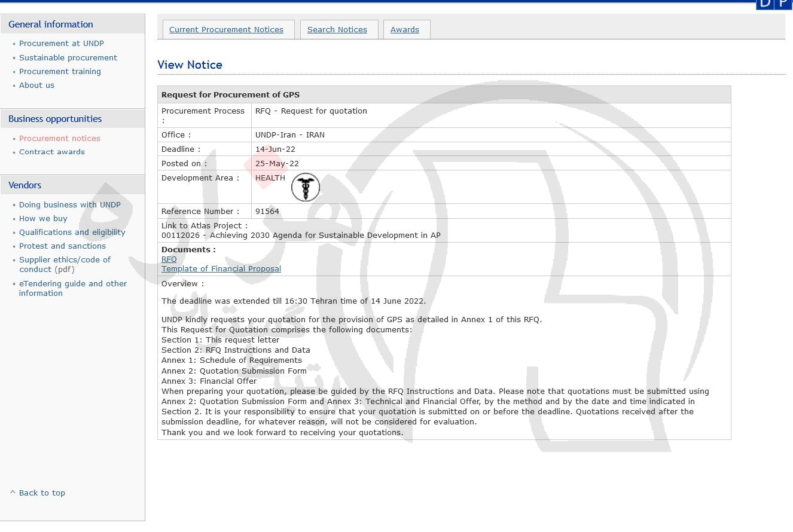
Task: Select the deadline extended notice sentence
Action: click(x=294, y=301)
